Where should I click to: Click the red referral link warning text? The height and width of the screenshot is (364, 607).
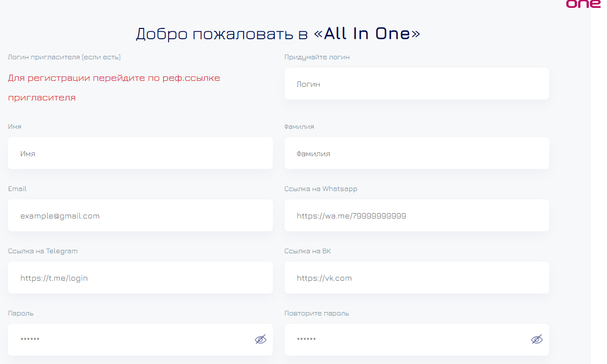point(114,88)
